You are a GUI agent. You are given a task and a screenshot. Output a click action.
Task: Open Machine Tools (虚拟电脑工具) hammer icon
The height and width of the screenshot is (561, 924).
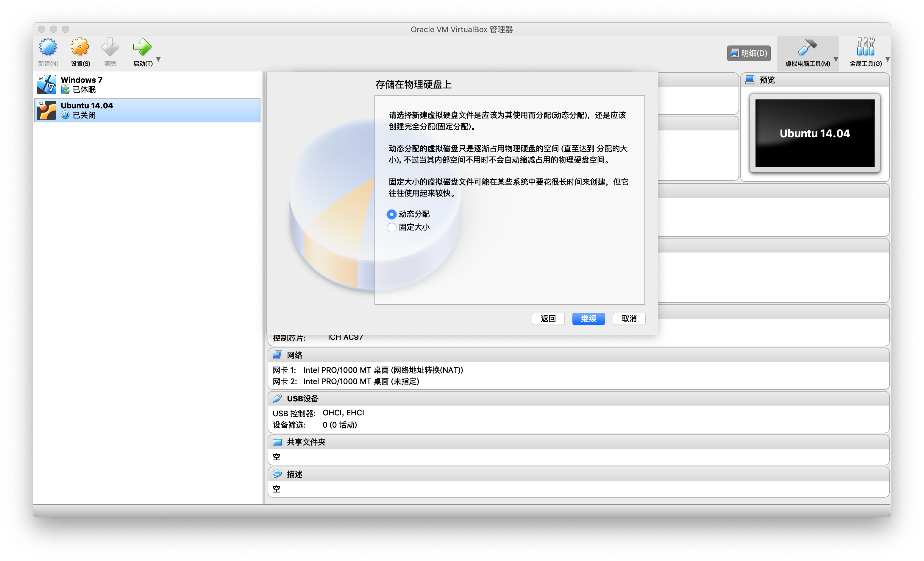point(807,48)
